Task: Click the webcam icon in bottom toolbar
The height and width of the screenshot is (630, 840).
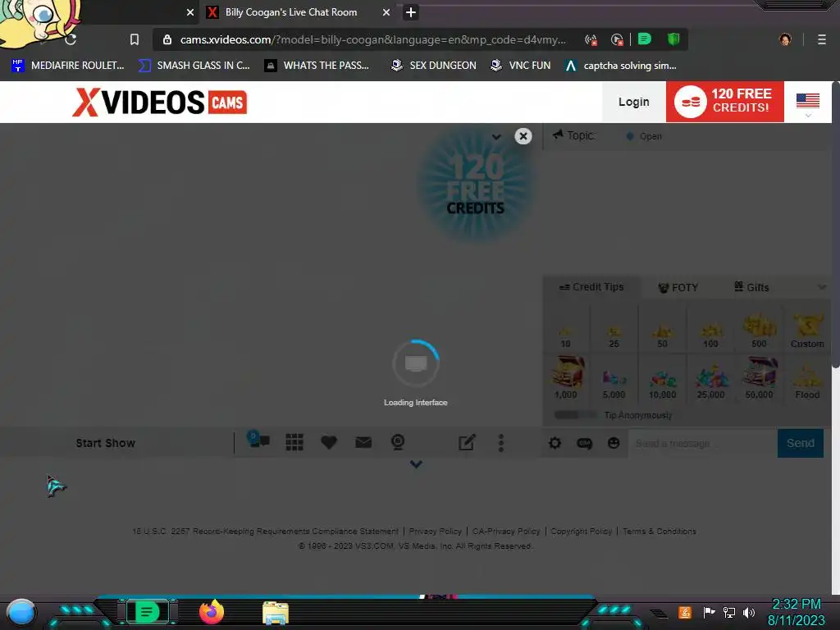Action: click(x=398, y=442)
